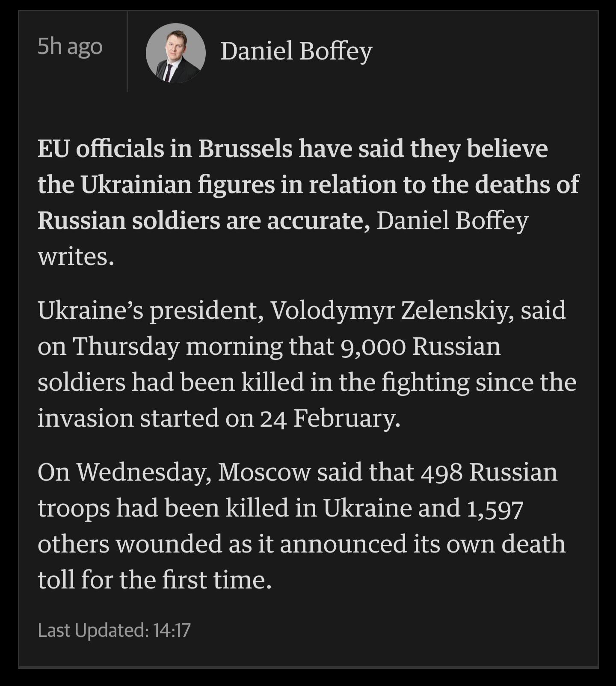Click the word 'Moscow' in last paragraph

coord(264,472)
